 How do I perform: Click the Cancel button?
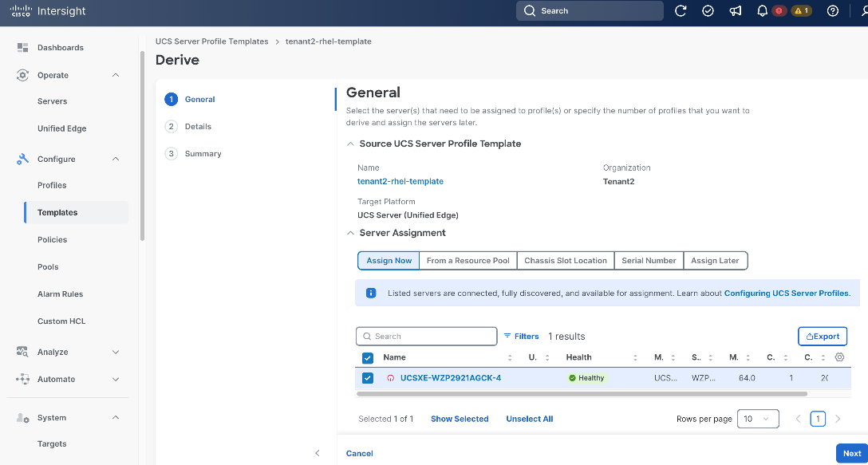pyautogui.click(x=359, y=453)
